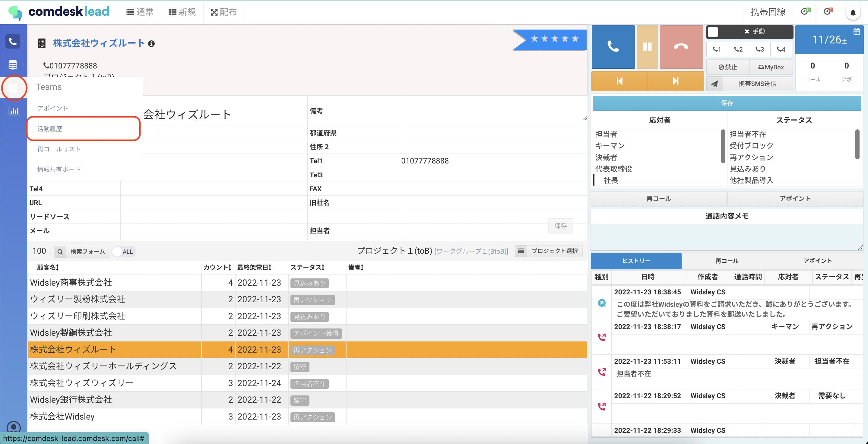Open the calendar icon on date panel

click(x=856, y=32)
